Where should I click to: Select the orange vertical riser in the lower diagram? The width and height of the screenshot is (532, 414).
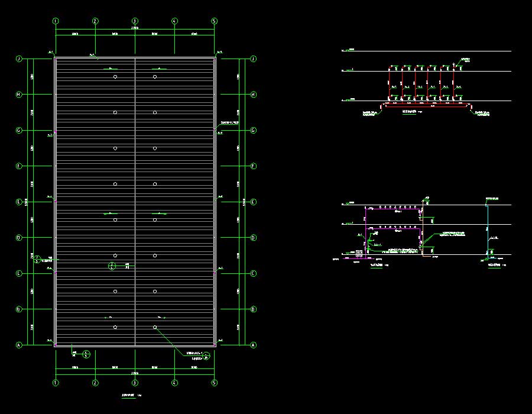click(x=423, y=228)
